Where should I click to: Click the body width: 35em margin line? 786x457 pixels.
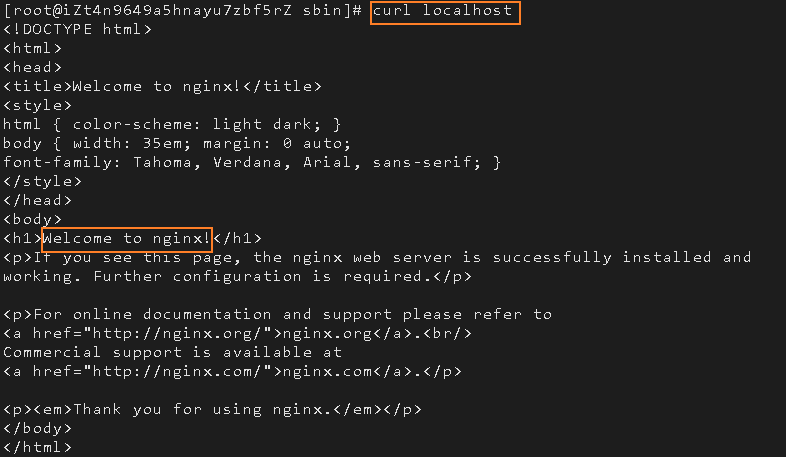(x=177, y=143)
